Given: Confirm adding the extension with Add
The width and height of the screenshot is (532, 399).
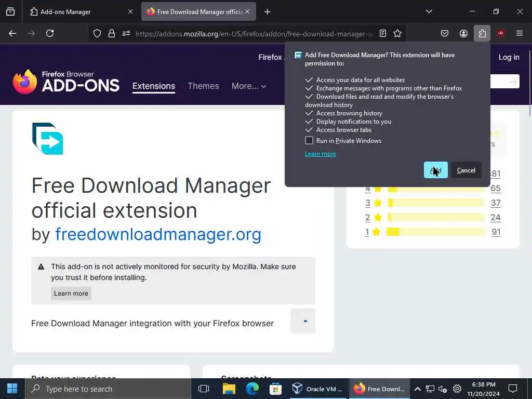Looking at the screenshot, I should point(436,170).
